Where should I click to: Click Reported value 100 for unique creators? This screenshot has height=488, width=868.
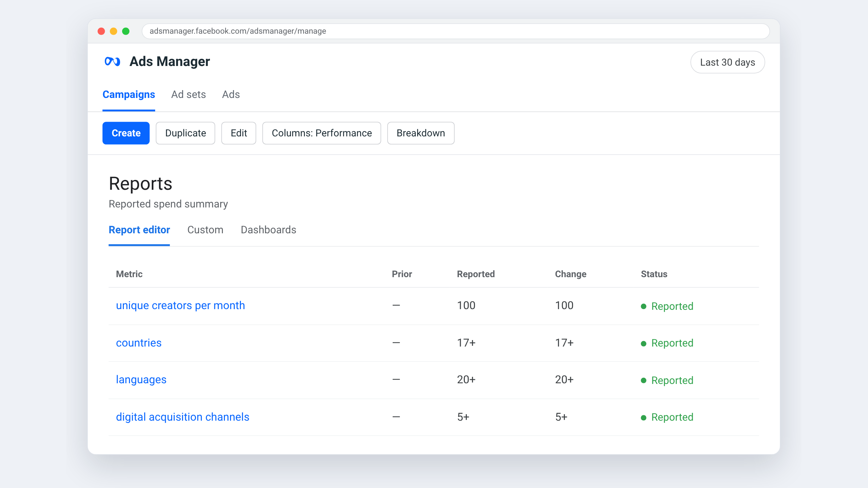click(x=466, y=306)
